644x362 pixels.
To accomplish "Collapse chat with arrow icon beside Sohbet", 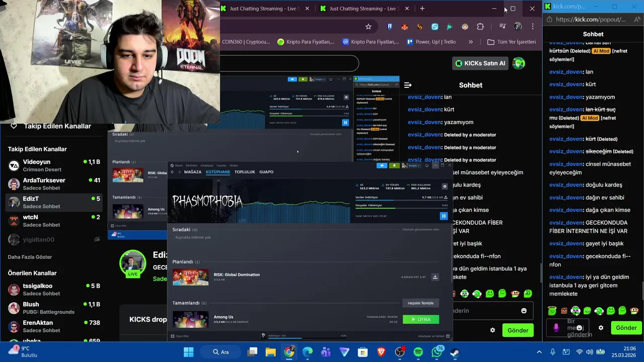I will pyautogui.click(x=408, y=85).
